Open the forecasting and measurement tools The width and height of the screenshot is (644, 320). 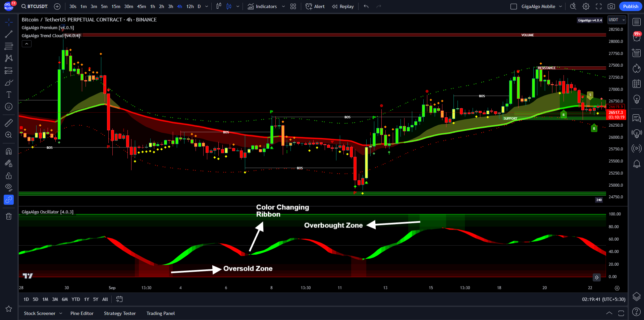(9, 70)
